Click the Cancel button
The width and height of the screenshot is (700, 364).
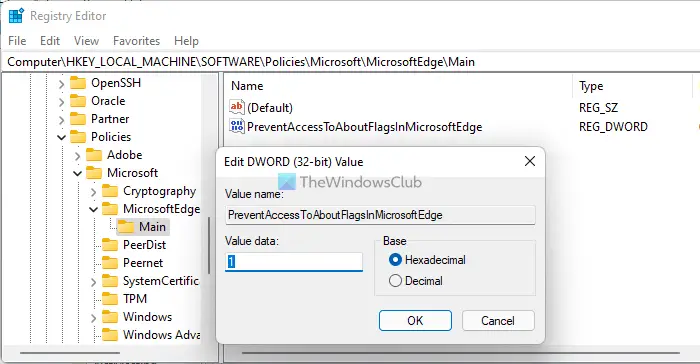pos(498,321)
